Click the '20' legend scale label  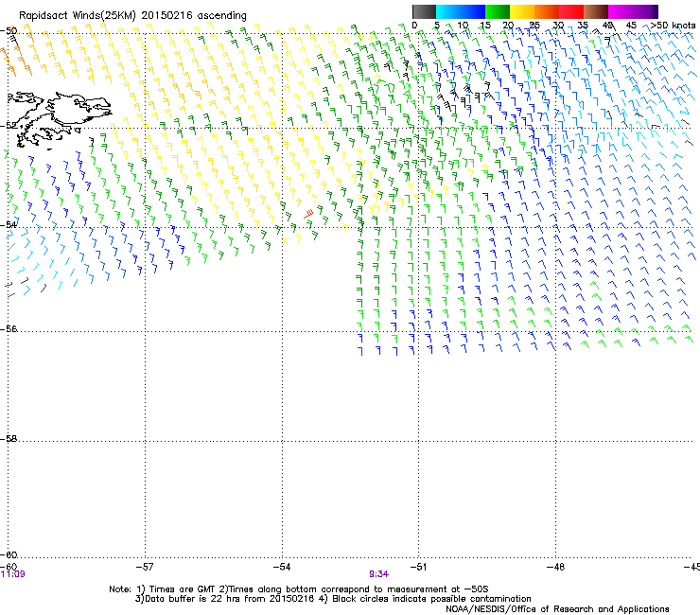click(508, 26)
